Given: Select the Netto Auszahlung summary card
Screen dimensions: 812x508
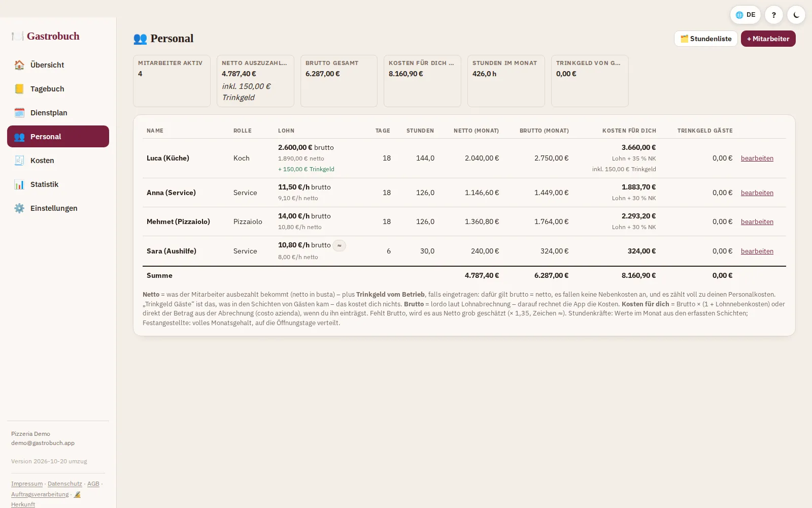Looking at the screenshot, I should tap(255, 81).
